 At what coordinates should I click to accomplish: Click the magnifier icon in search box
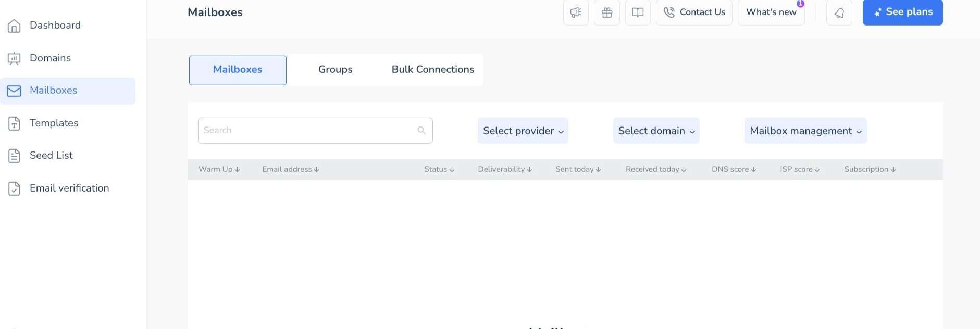421,131
